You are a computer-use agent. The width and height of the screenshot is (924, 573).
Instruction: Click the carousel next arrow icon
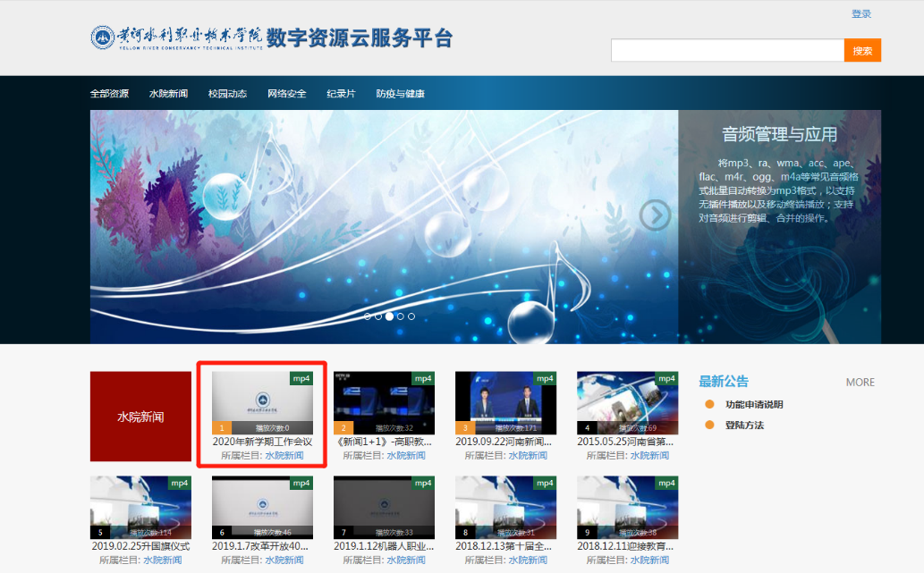(x=656, y=215)
